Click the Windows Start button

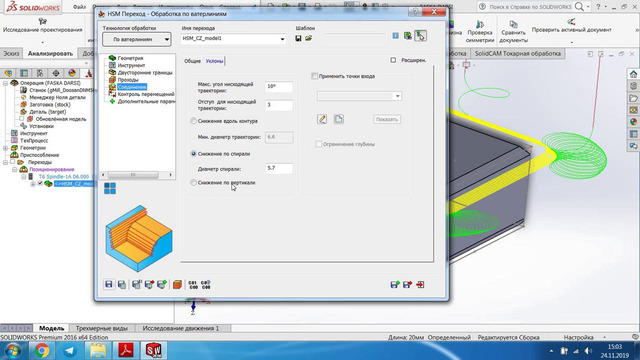(13, 351)
